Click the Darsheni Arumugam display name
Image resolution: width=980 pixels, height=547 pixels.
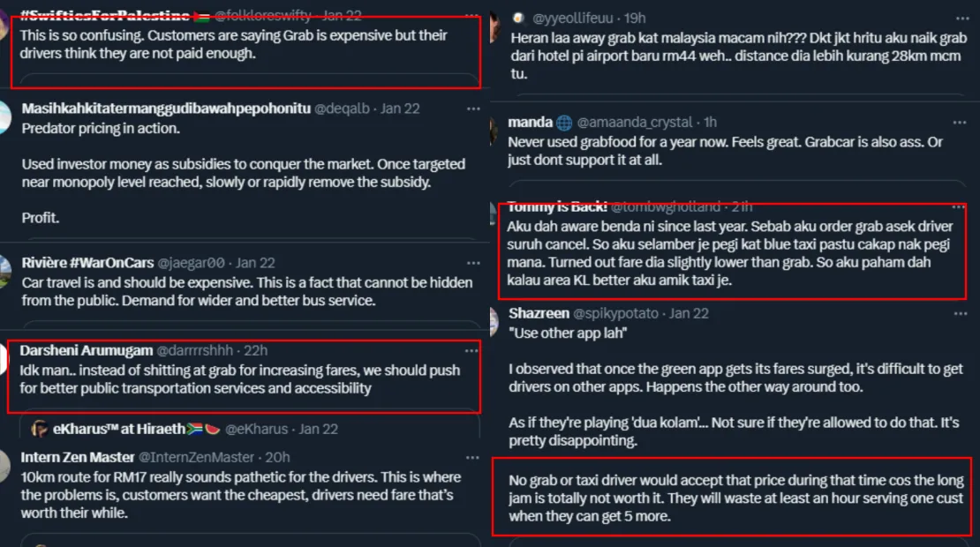click(x=86, y=351)
